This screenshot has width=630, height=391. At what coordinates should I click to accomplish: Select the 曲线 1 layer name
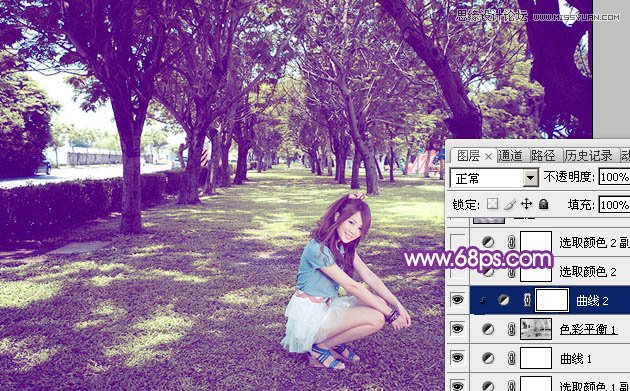coord(576,358)
